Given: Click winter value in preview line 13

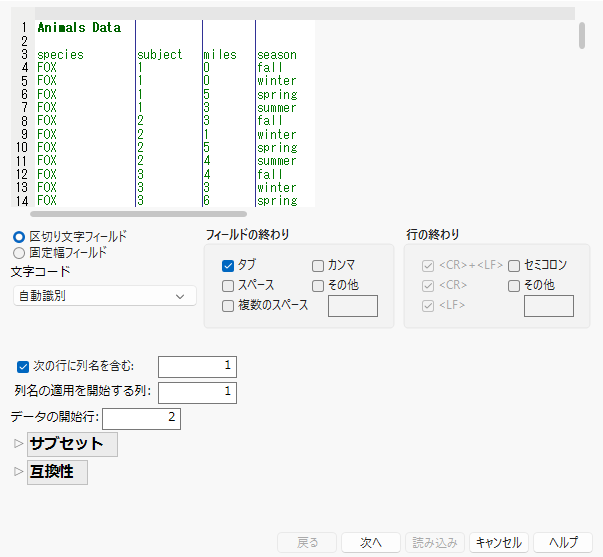Looking at the screenshot, I should pos(277,188).
